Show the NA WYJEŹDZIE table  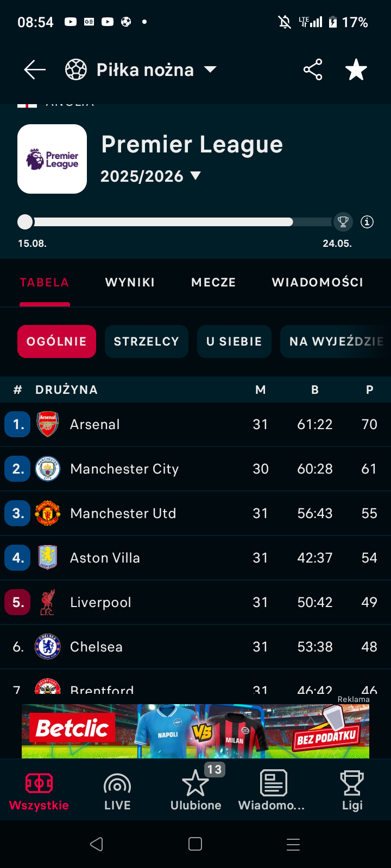tap(336, 341)
